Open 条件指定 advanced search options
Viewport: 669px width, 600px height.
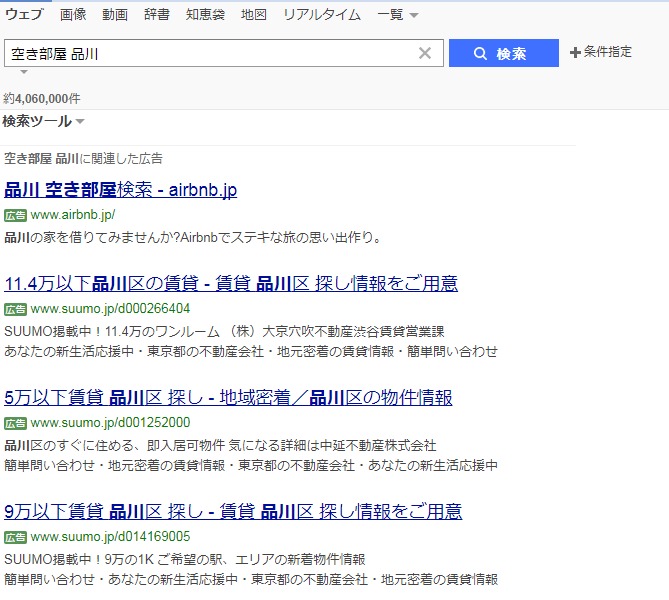(x=601, y=52)
